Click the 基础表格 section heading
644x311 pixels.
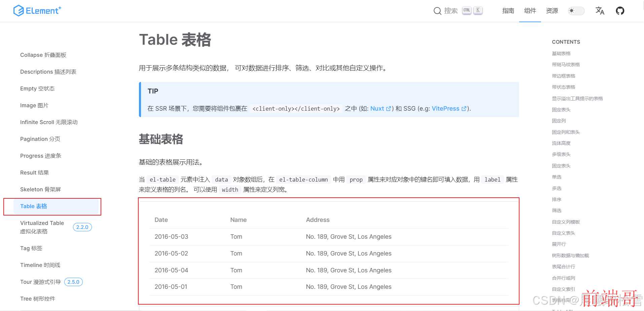pos(161,139)
